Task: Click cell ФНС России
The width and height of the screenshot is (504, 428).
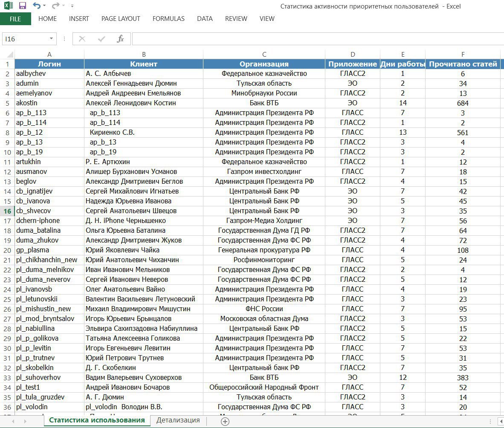Action: [x=264, y=309]
